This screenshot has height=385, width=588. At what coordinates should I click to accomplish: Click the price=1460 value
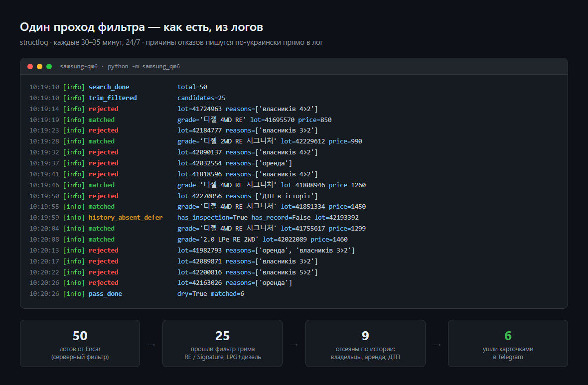tap(329, 239)
